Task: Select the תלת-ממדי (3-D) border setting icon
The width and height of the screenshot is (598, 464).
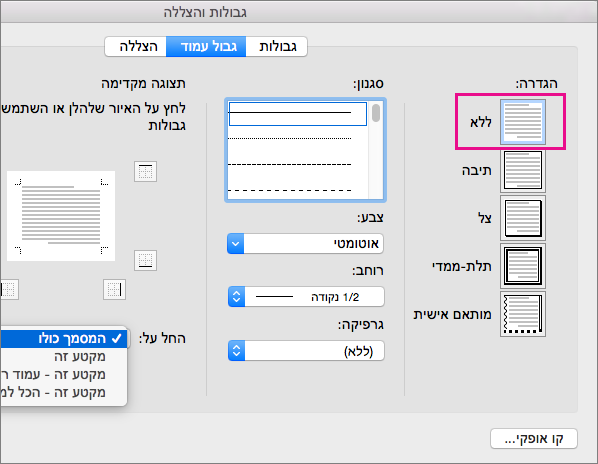Action: (523, 266)
